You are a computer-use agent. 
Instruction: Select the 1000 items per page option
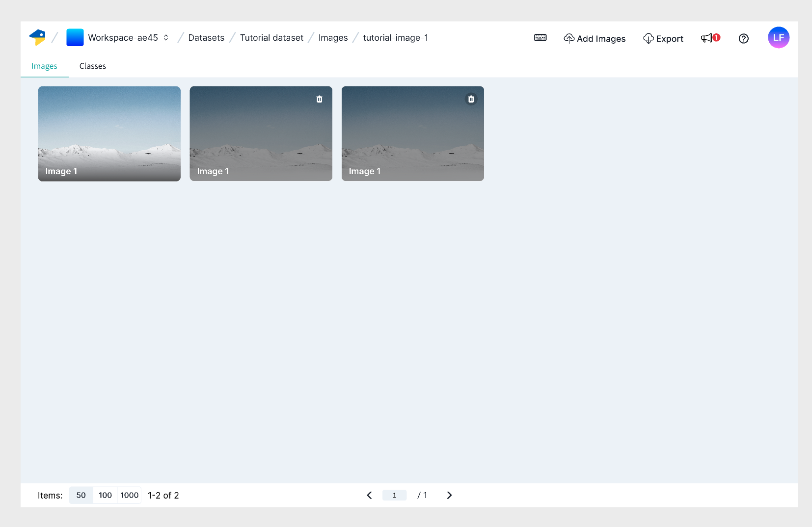(x=129, y=495)
